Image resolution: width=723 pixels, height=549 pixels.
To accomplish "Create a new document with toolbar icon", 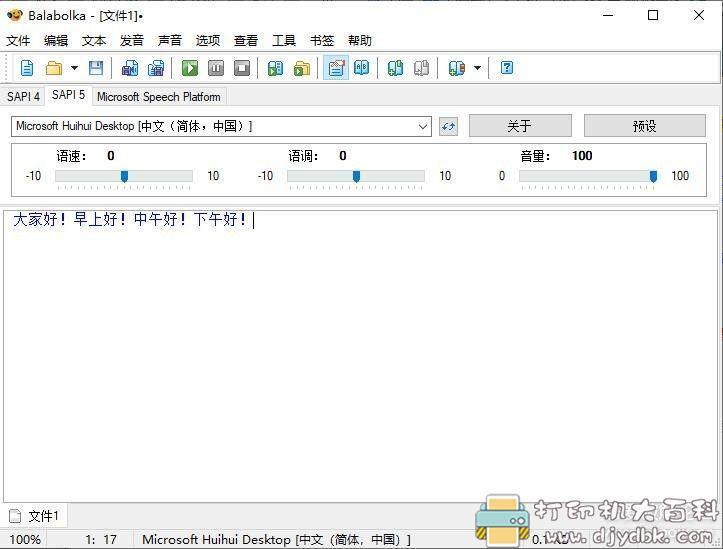I will click(27, 68).
